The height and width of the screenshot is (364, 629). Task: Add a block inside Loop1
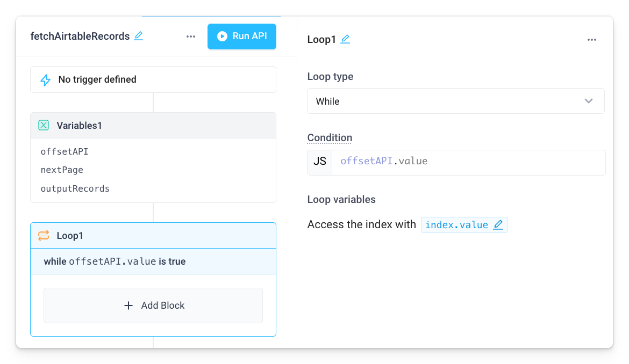coord(153,305)
